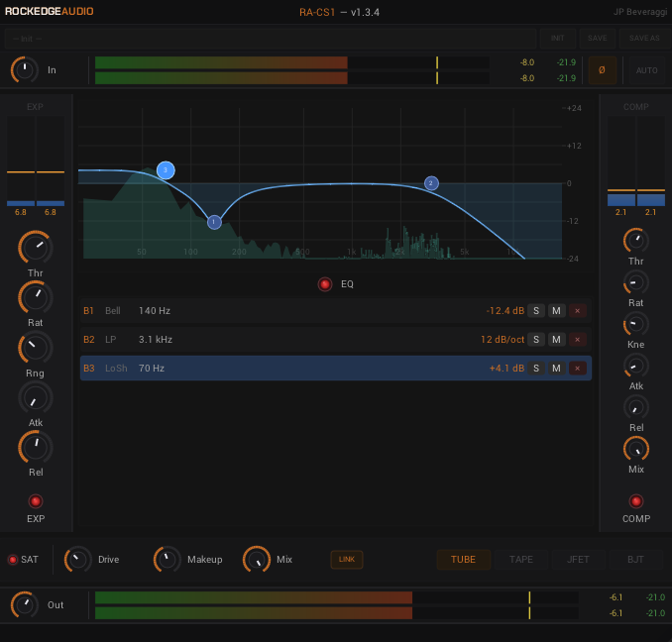Open the LoSh filter type of B3
Screen dimensions: 672x642
pyautogui.click(x=116, y=368)
